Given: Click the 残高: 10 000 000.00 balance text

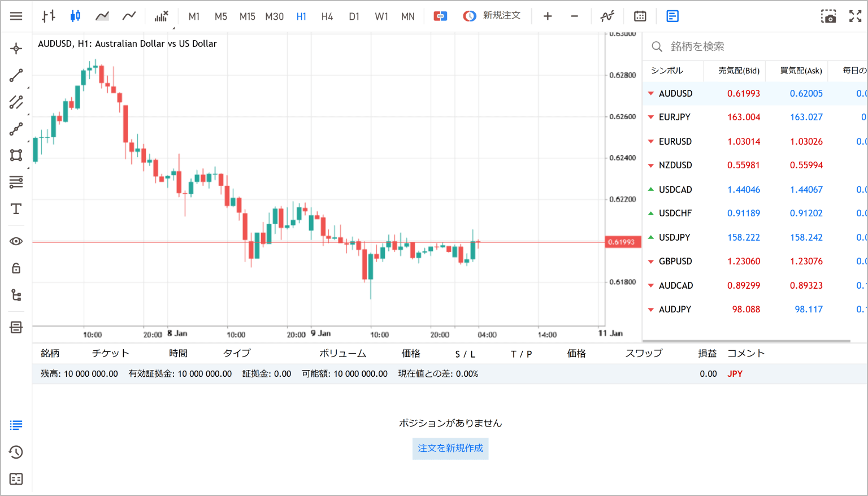Looking at the screenshot, I should point(79,373).
